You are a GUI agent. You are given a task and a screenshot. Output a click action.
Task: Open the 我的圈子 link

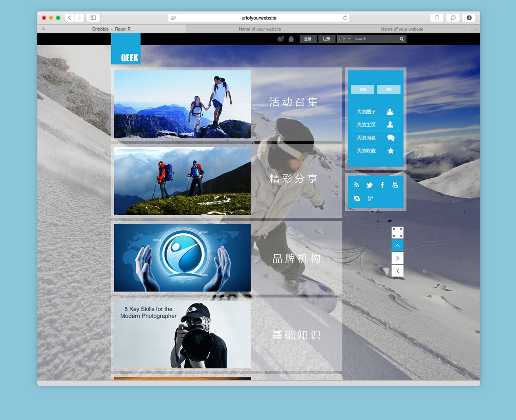[x=366, y=112]
